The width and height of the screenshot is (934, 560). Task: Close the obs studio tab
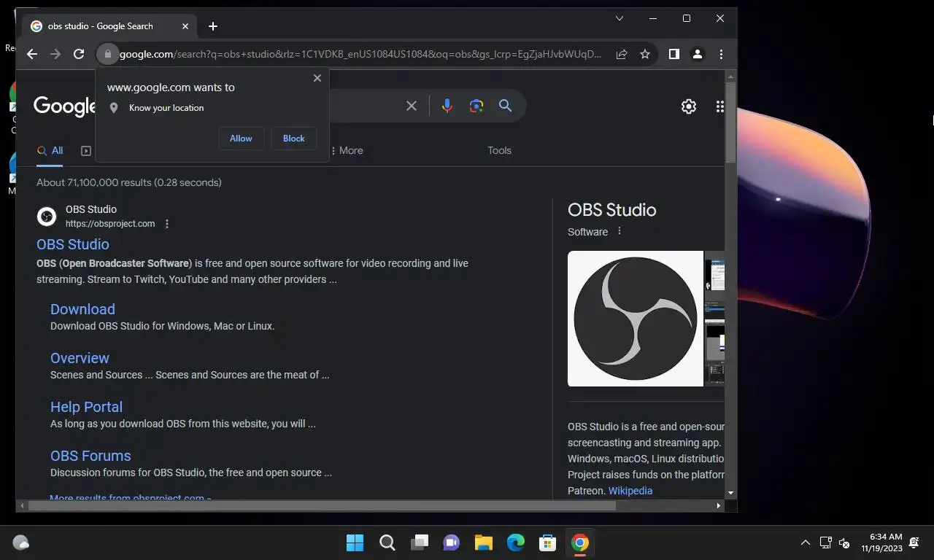point(185,26)
